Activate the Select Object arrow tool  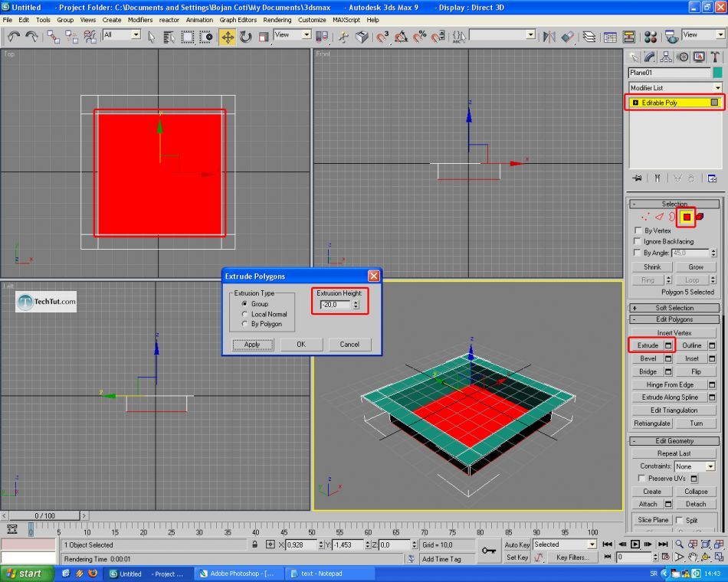(152, 37)
